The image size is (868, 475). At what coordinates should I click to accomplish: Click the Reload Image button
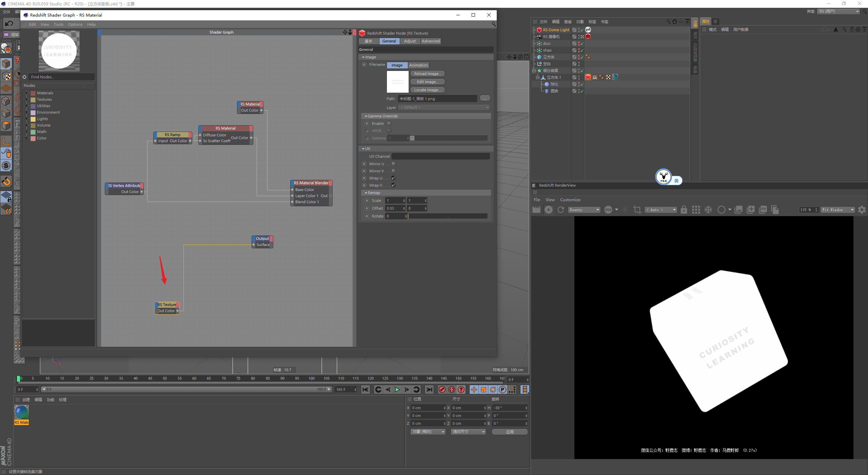coord(428,74)
